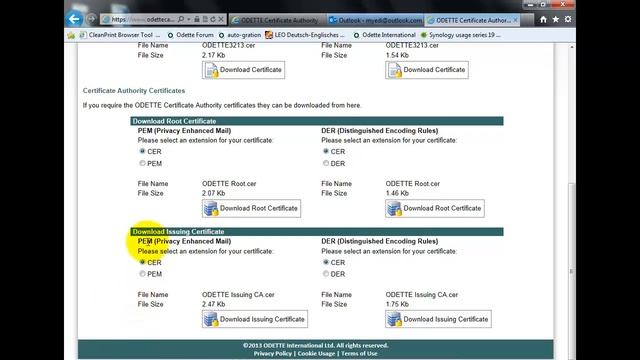Click Download Root Certificate for 1.46 Kb DER
Screen dimensions: 640x360
coord(435,208)
